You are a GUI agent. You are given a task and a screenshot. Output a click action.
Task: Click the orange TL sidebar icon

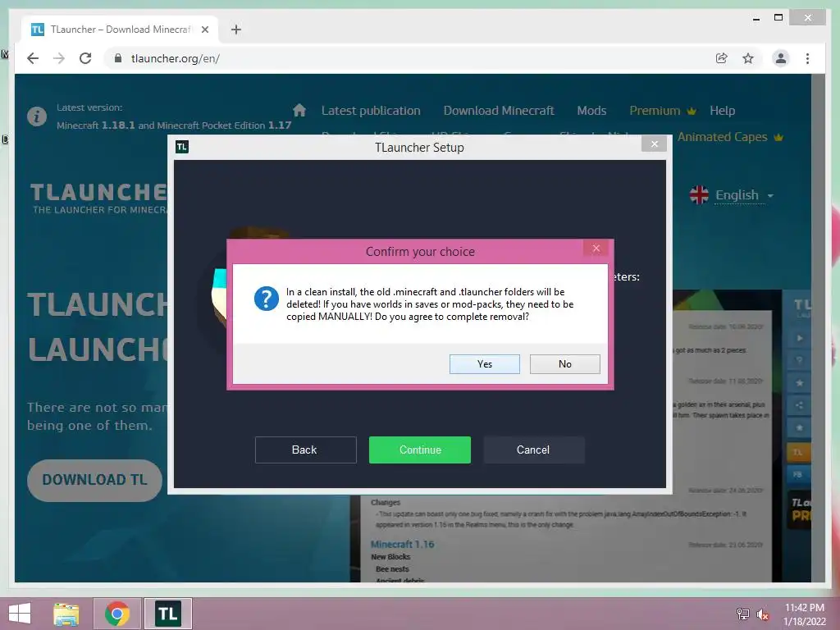click(x=798, y=452)
